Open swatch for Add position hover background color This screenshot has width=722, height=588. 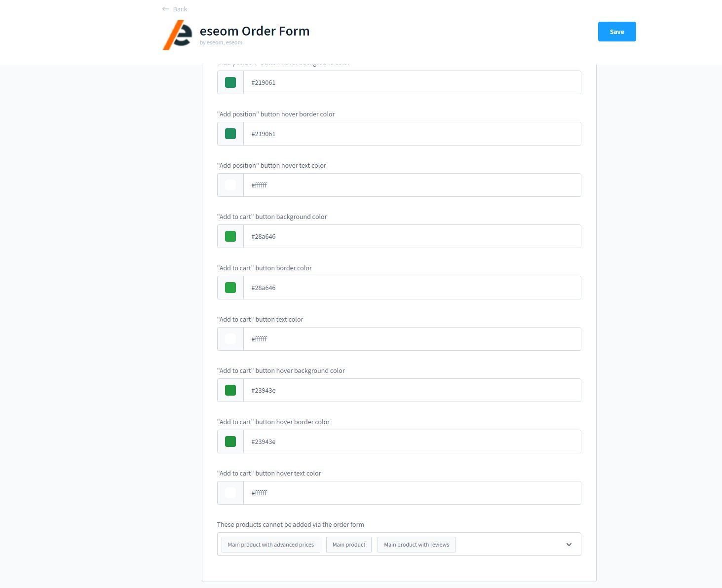pos(230,82)
